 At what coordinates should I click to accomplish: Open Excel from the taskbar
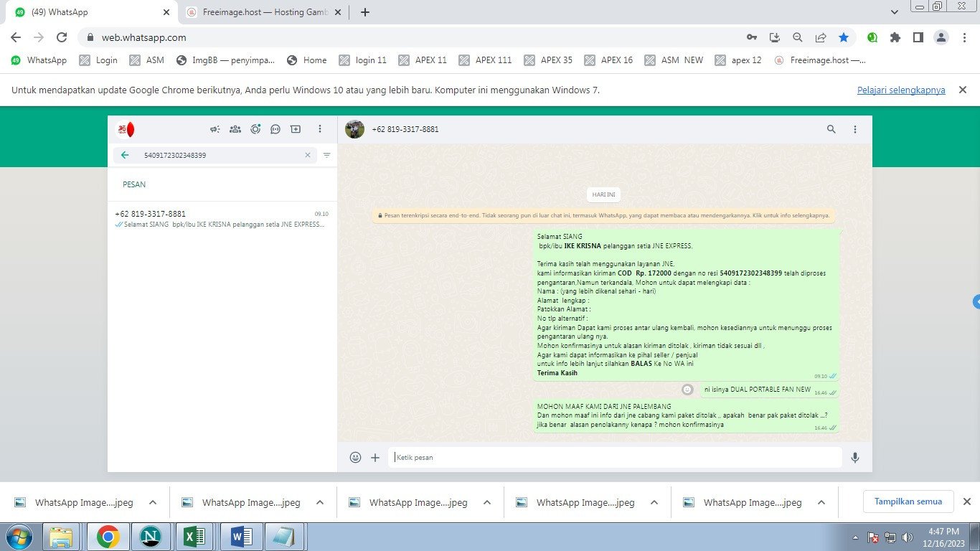195,537
